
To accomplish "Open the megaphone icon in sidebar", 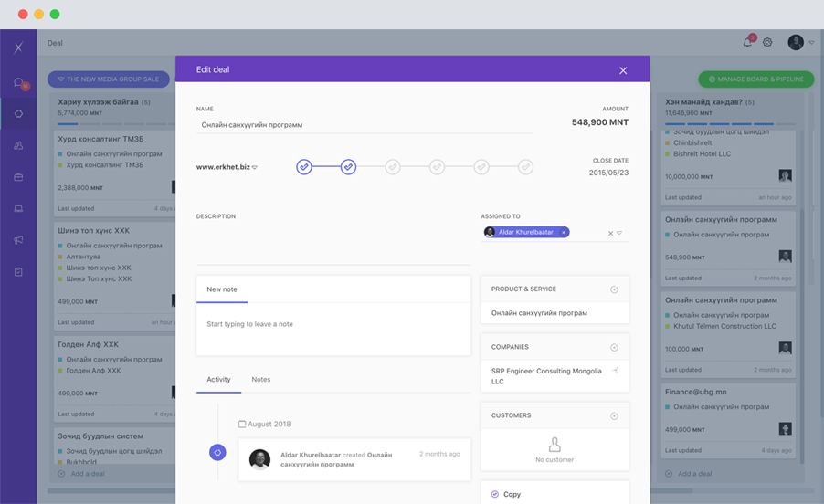I will [18, 240].
